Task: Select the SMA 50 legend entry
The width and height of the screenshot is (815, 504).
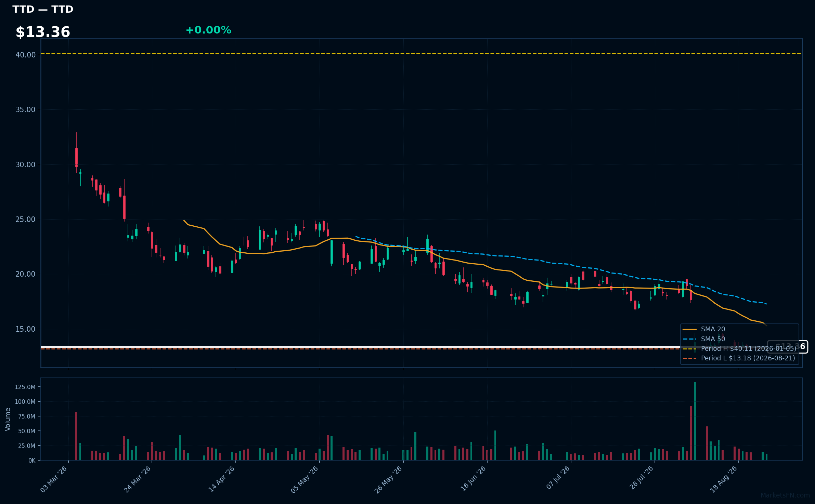Action: pyautogui.click(x=704, y=339)
